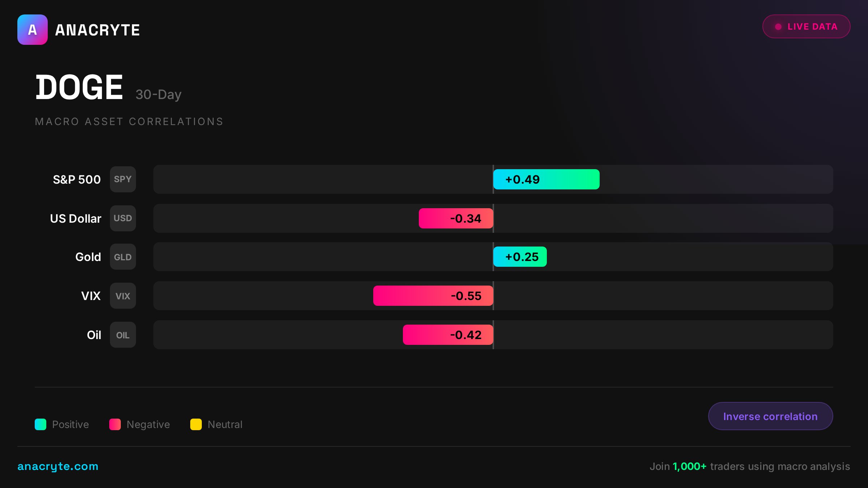This screenshot has width=868, height=488.
Task: Click the Anacryte gradient logo icon
Action: click(33, 30)
